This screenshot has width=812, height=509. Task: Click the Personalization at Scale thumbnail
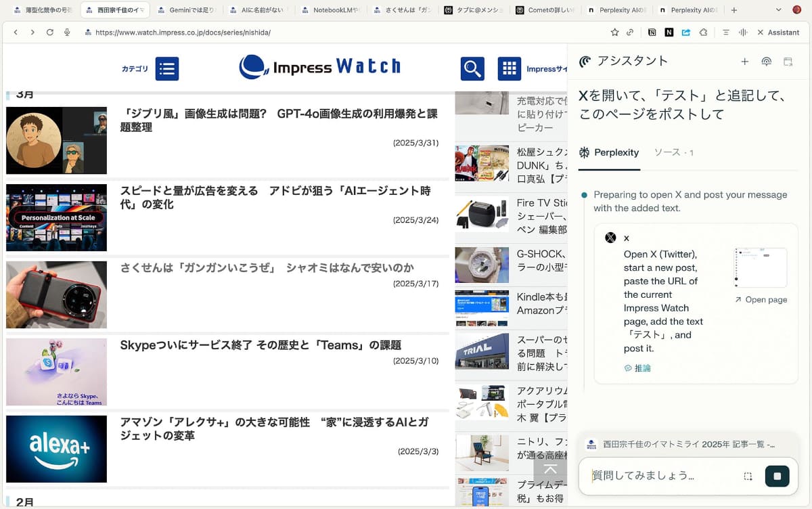[x=57, y=217]
